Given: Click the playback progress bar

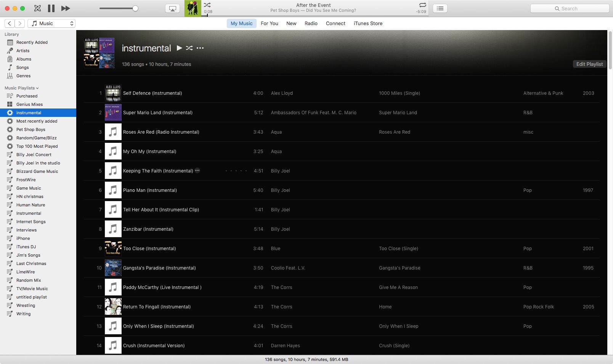Looking at the screenshot, I should (315, 16).
